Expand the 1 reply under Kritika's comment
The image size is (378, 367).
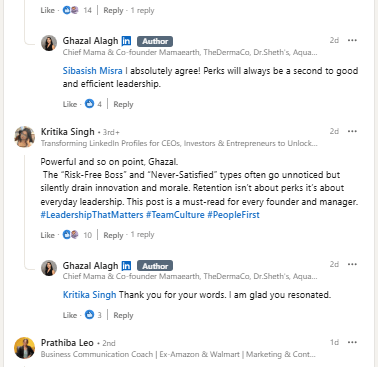point(142,235)
